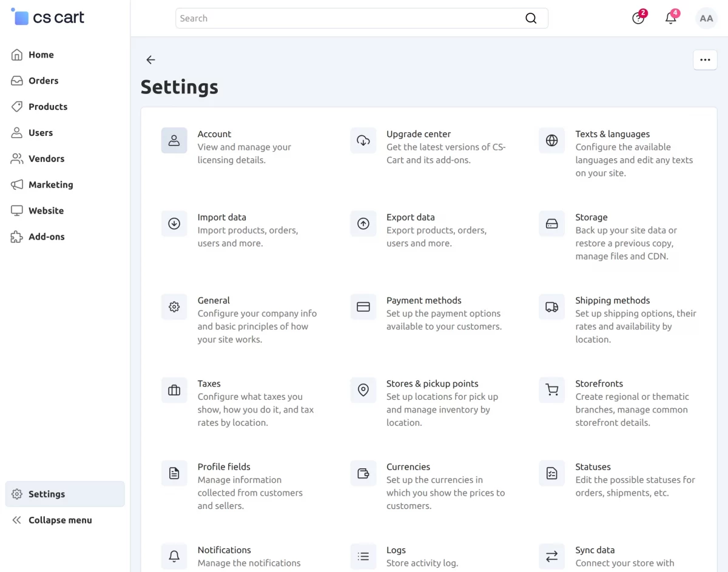This screenshot has width=728, height=572.
Task: Open Storage drive icon
Action: pos(552,223)
